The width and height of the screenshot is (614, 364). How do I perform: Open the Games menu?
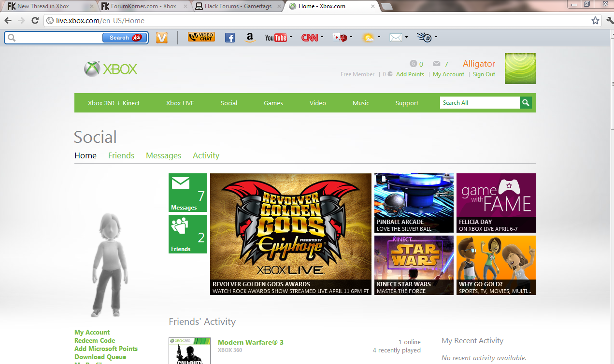273,103
